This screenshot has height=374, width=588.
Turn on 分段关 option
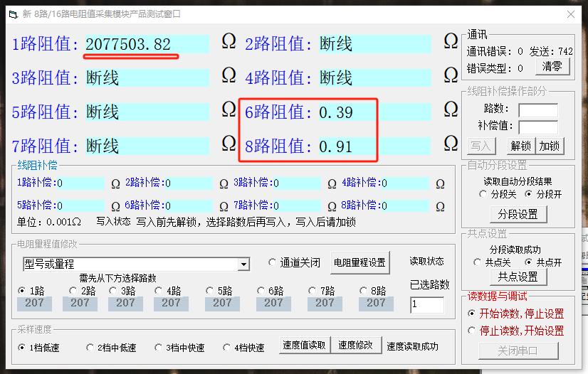[484, 194]
